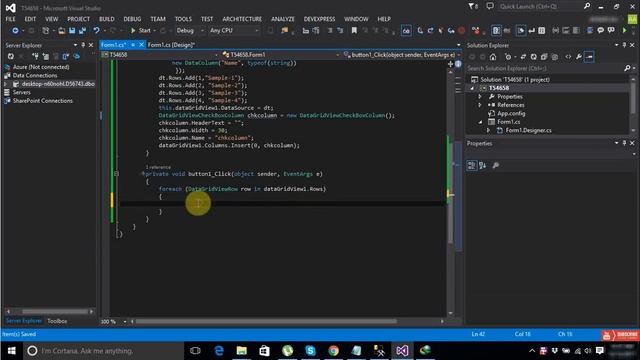Select App.config in Solution Explorer
The height and width of the screenshot is (360, 640).
[511, 113]
